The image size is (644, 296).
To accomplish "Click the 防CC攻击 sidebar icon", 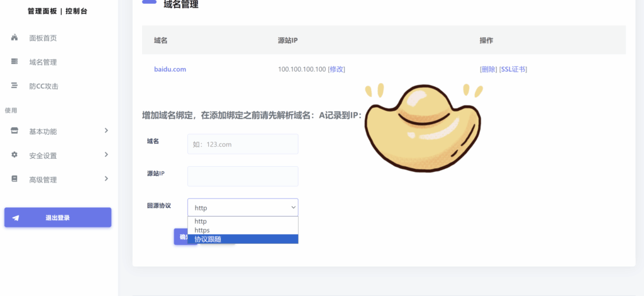I will tap(14, 86).
